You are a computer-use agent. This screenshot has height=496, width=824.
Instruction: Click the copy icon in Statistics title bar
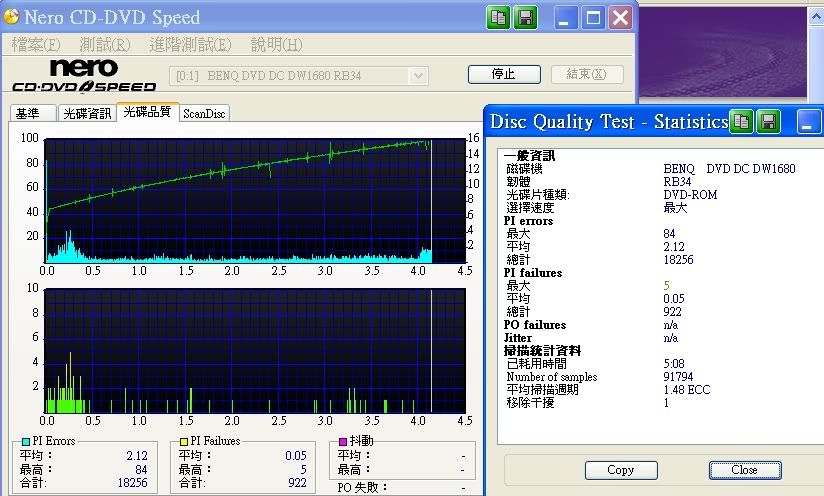(x=741, y=122)
